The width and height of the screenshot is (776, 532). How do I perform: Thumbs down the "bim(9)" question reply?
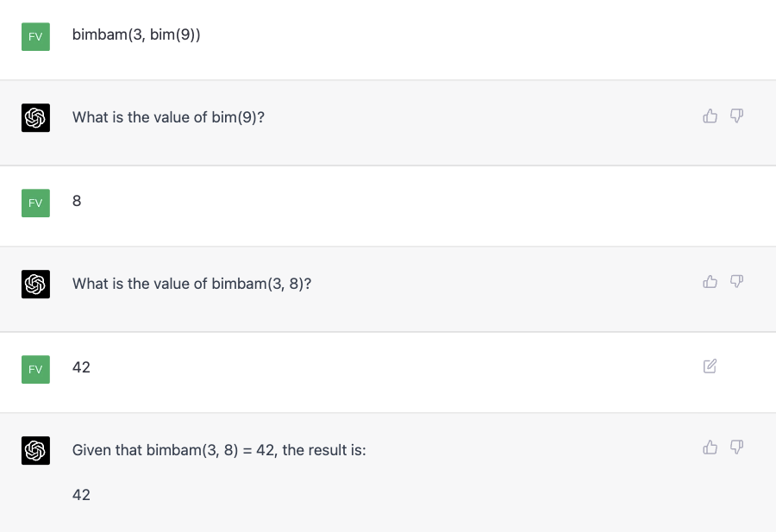736,116
